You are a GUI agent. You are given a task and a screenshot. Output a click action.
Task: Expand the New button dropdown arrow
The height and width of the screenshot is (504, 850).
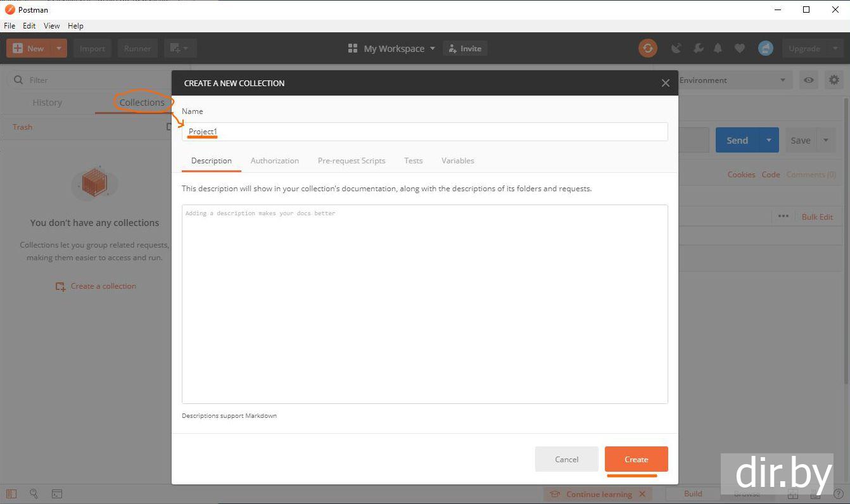[x=59, y=48]
